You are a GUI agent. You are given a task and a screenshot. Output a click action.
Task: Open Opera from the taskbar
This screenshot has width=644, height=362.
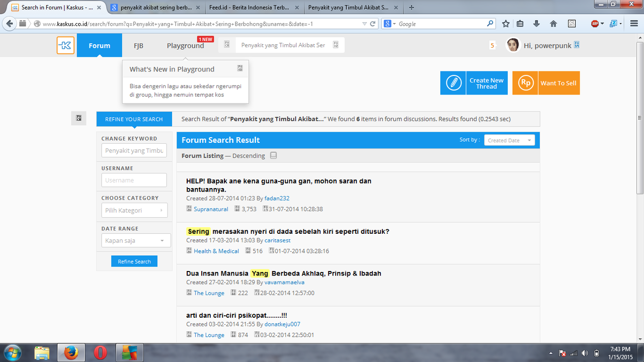[100, 352]
